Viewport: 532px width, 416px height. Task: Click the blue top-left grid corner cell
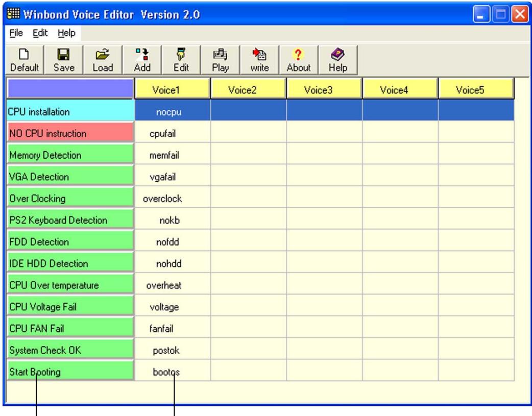tap(70, 89)
